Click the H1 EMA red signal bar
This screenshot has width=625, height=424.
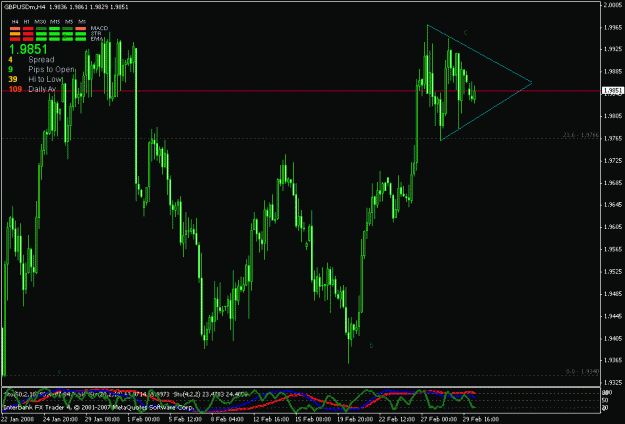click(x=28, y=39)
